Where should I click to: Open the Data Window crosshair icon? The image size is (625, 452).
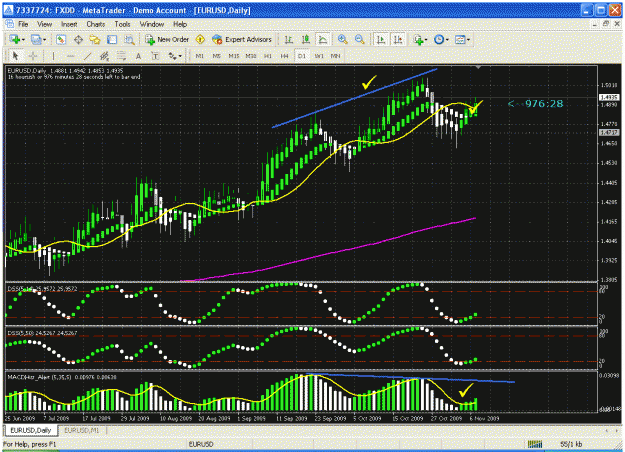pyautogui.click(x=79, y=39)
